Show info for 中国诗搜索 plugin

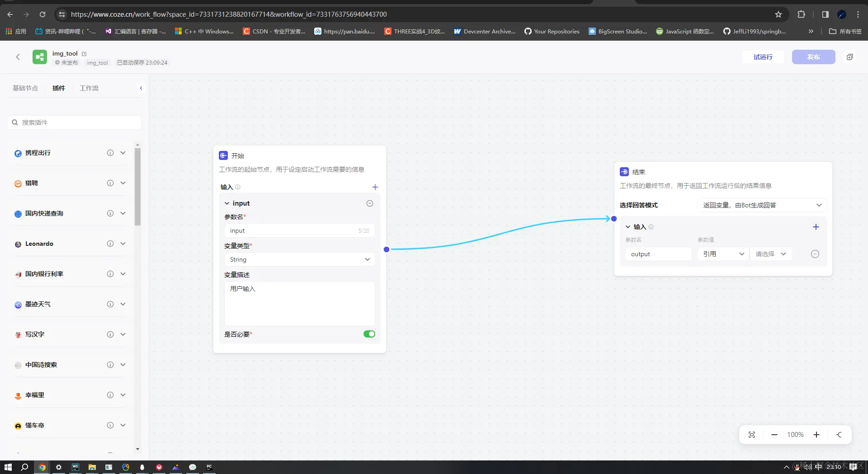click(x=110, y=365)
